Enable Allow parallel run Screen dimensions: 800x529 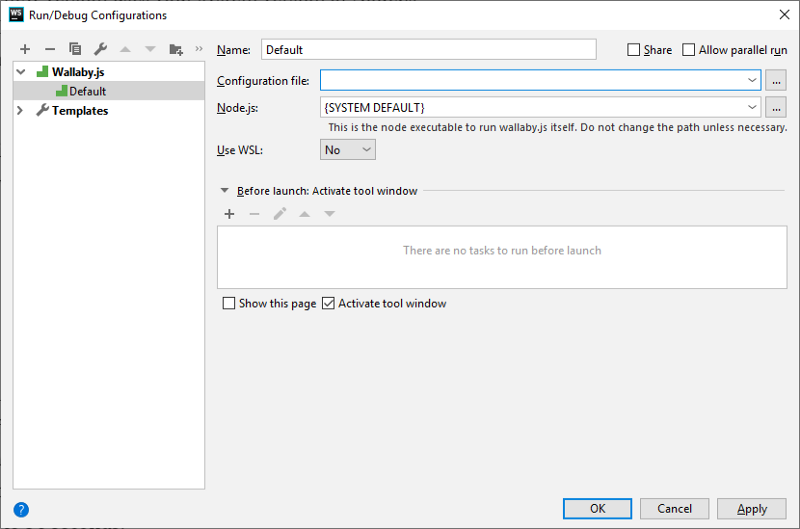tap(688, 50)
